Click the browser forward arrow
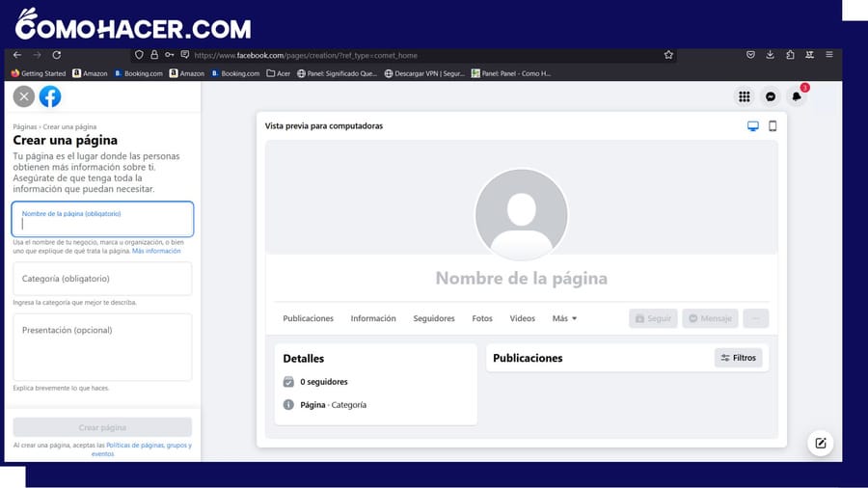868x488 pixels. (x=37, y=55)
